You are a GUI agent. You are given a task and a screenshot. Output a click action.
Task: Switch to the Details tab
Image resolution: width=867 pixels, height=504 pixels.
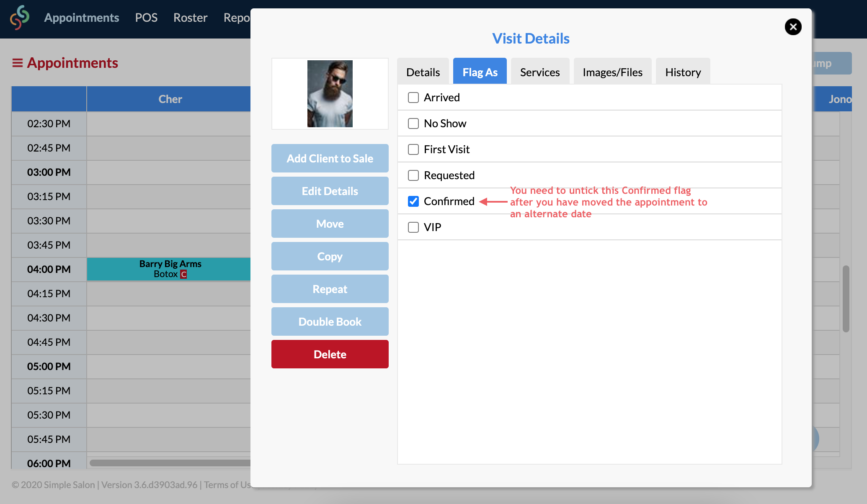(423, 72)
